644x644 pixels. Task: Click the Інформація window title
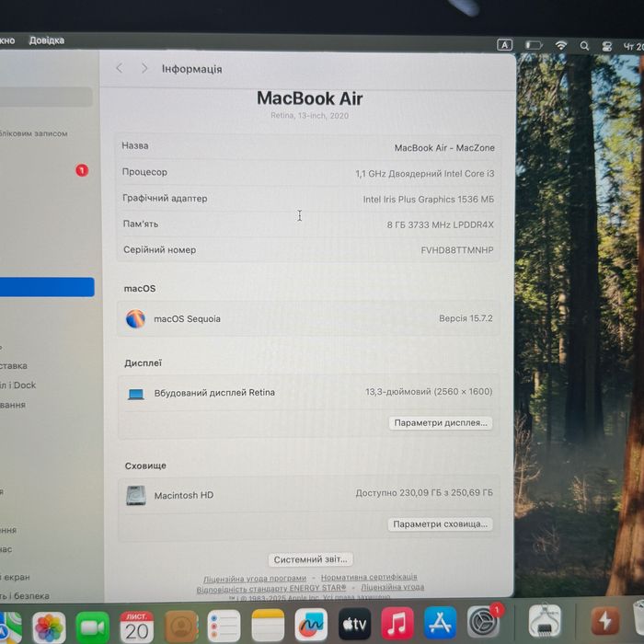pos(191,69)
